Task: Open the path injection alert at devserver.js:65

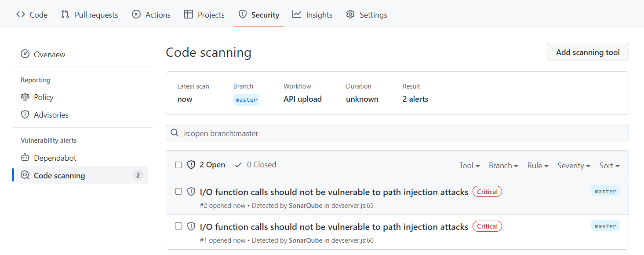Action: 334,191
